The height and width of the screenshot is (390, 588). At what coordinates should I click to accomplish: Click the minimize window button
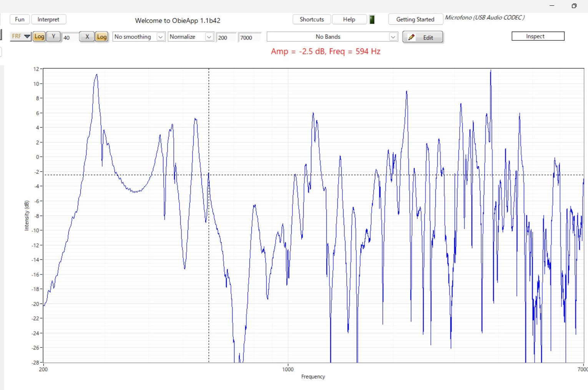tap(552, 6)
